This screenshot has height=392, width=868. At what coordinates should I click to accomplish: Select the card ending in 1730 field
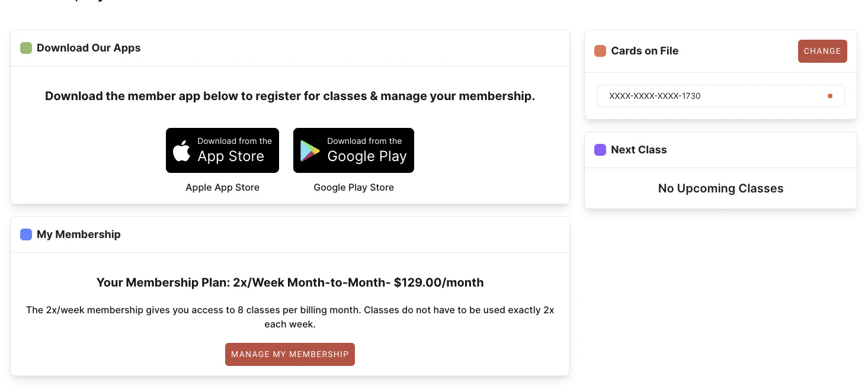711,96
